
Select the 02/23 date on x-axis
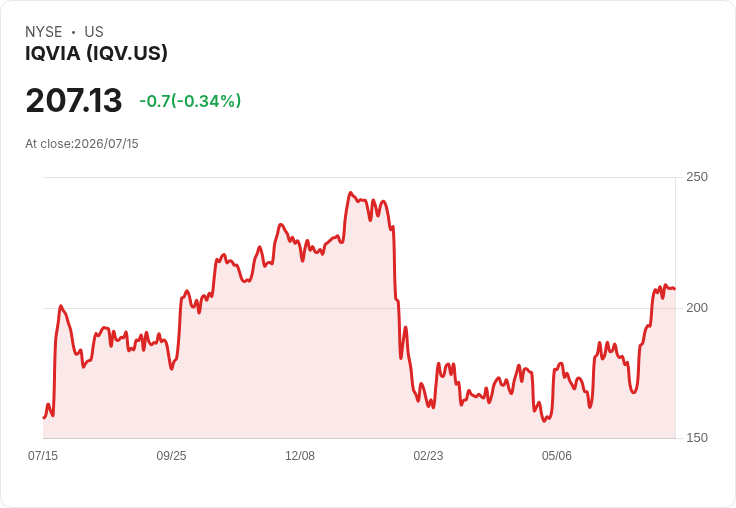point(428,455)
